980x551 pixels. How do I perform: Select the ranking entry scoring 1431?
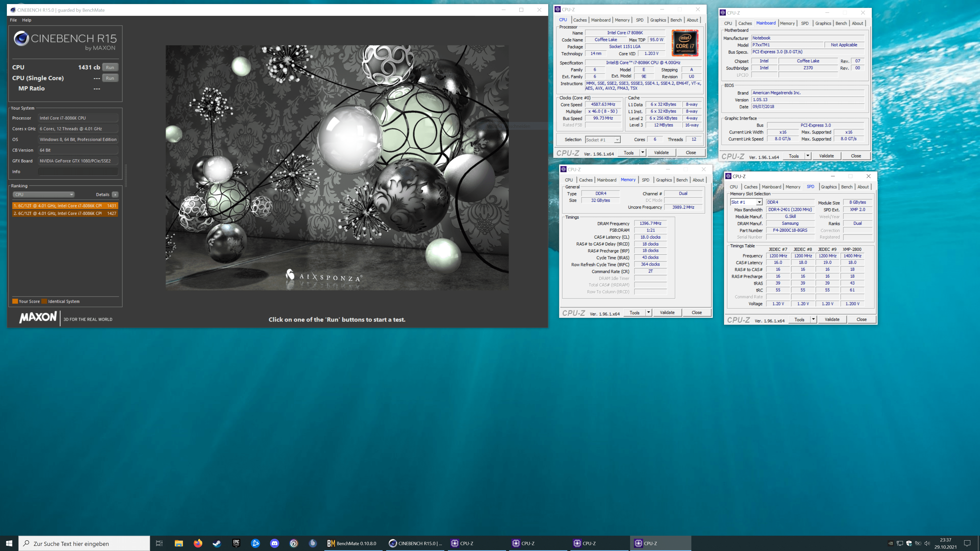click(65, 205)
